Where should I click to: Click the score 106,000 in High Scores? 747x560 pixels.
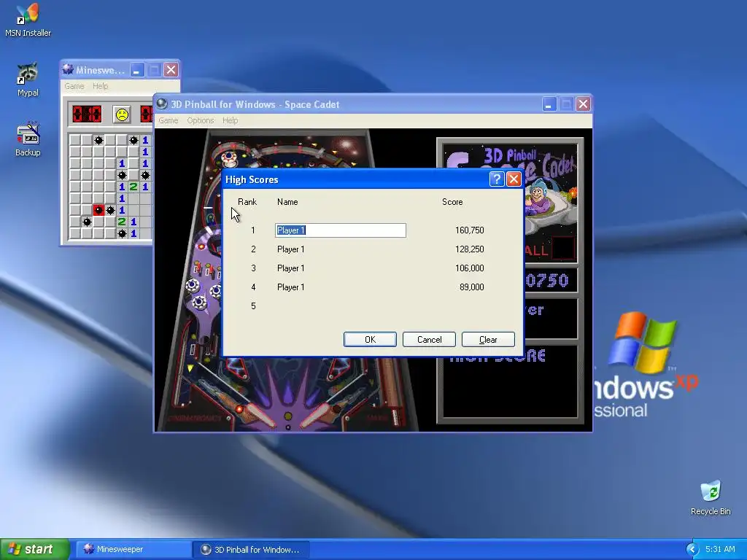click(469, 268)
